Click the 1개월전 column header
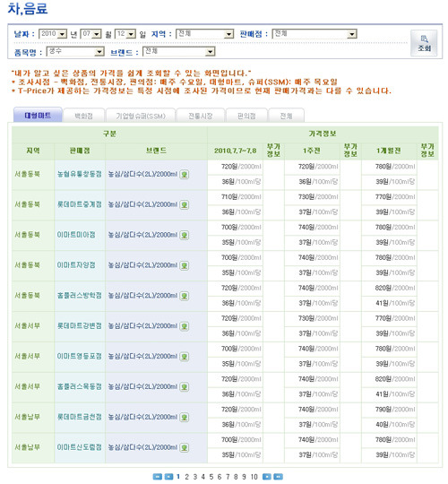448x484 pixels. click(x=389, y=151)
